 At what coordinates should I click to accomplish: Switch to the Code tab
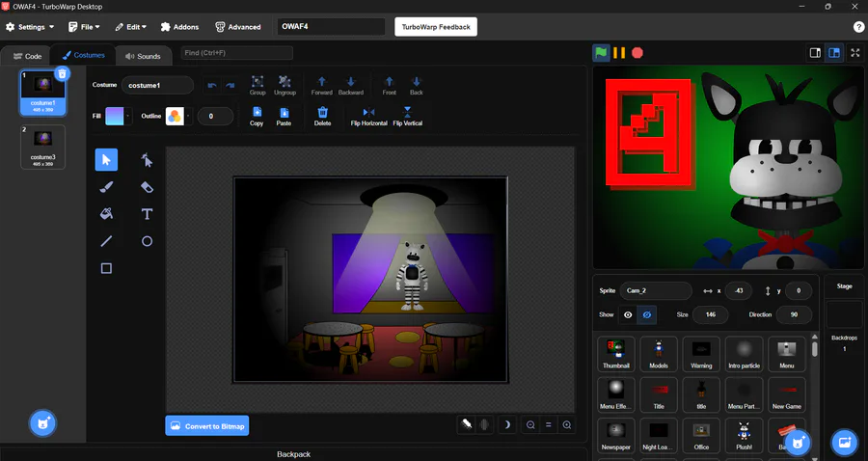click(27, 56)
